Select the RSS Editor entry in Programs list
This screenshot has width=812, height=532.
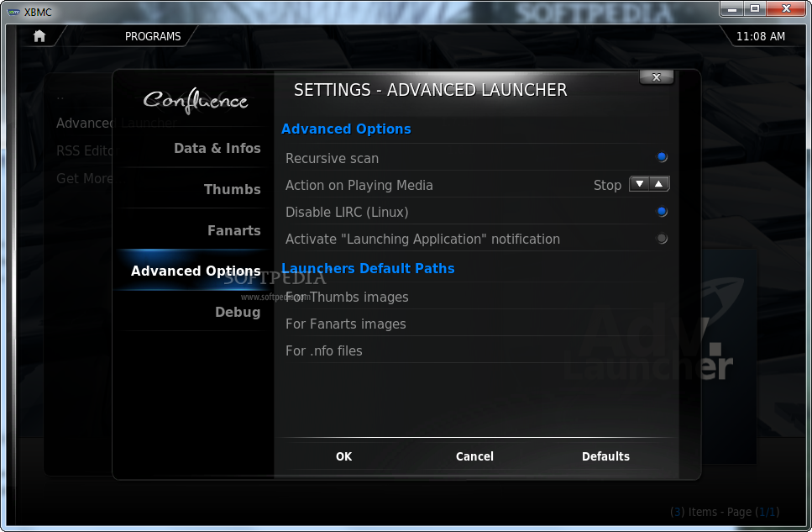[x=85, y=151]
